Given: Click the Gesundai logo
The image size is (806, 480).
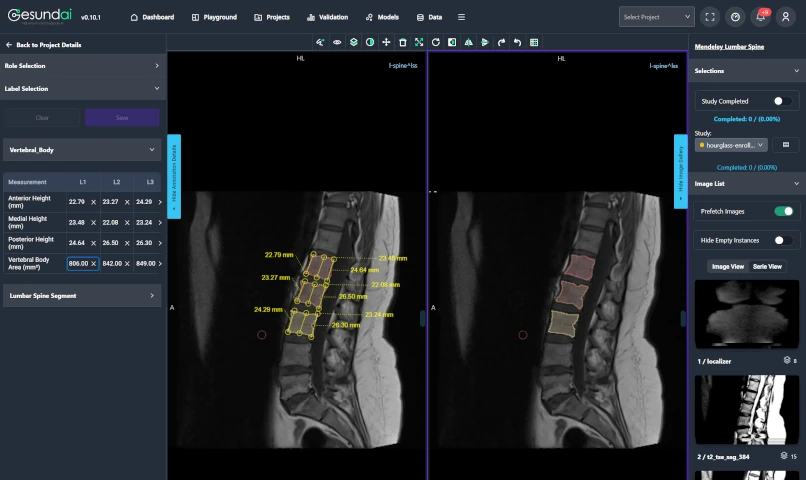Looking at the screenshot, I should tap(40, 16).
